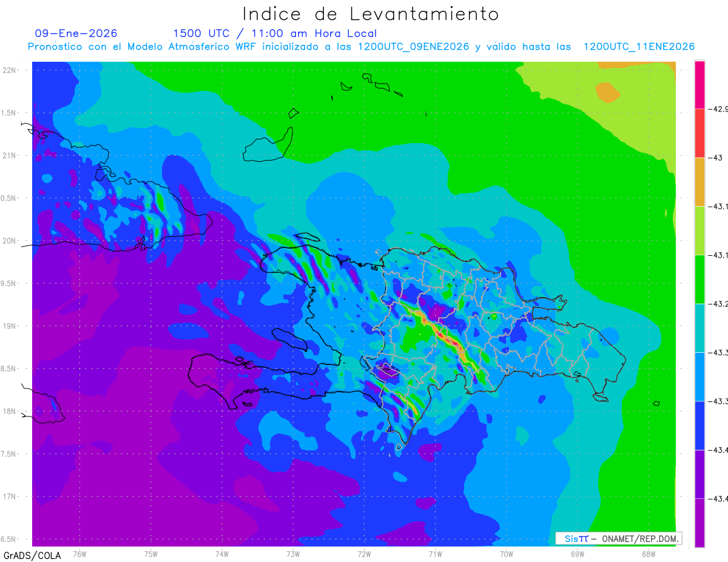Image resolution: width=728 pixels, height=562 pixels.
Task: Click the 'GrADS/COLA' label
Action: (x=32, y=555)
